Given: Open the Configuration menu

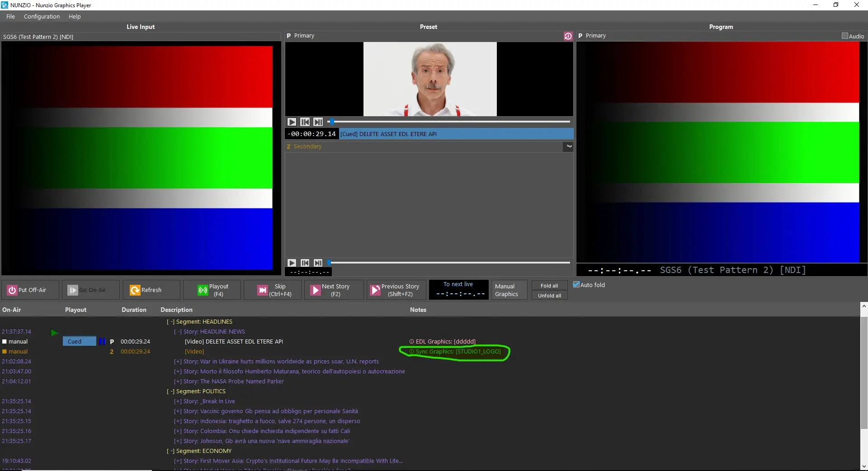Looking at the screenshot, I should pos(42,17).
